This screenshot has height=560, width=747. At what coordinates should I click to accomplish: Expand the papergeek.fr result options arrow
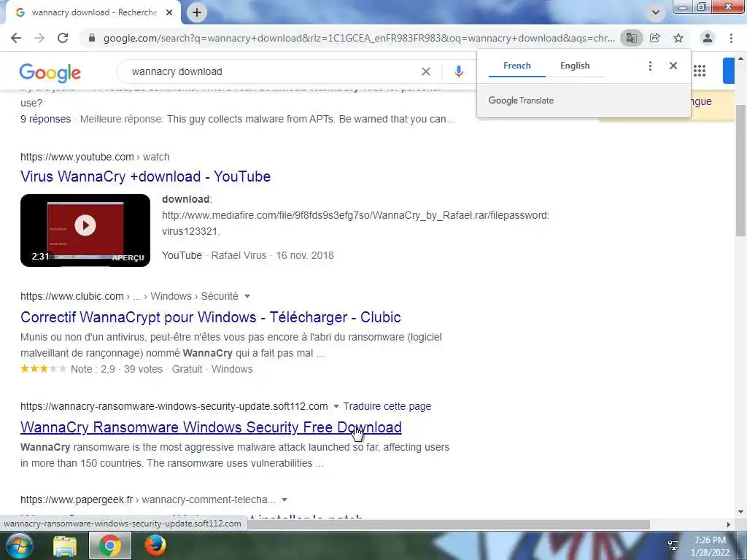(x=285, y=499)
